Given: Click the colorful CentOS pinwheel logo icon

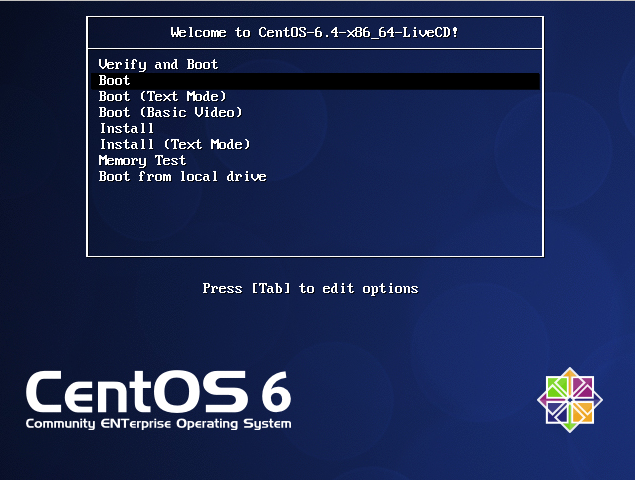Looking at the screenshot, I should tap(570, 400).
